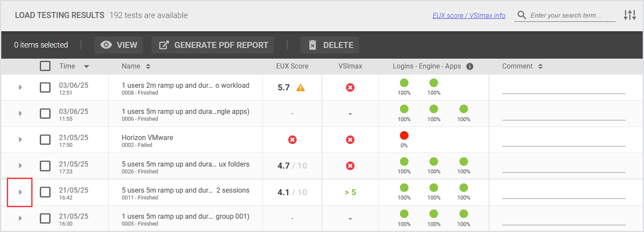Click the VSImax column header

350,66
